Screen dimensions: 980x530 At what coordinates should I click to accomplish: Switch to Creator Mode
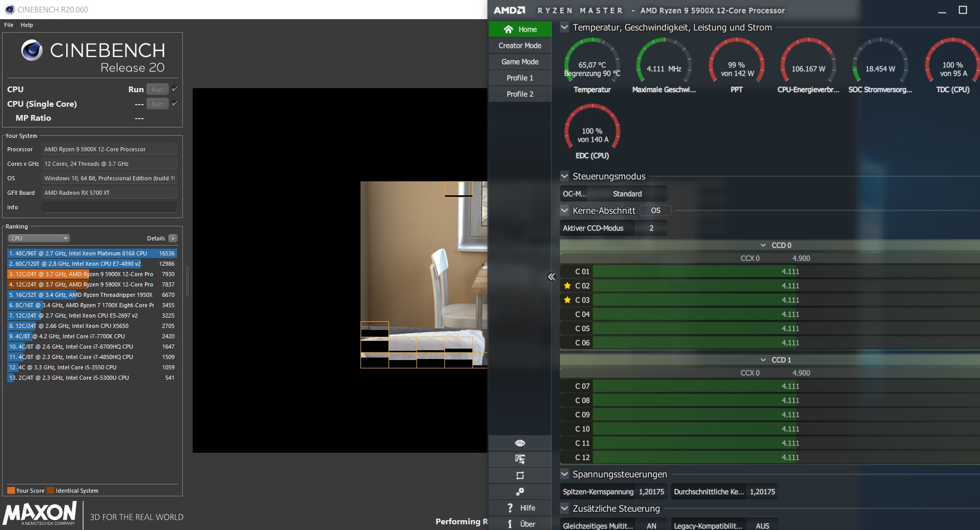coord(520,46)
